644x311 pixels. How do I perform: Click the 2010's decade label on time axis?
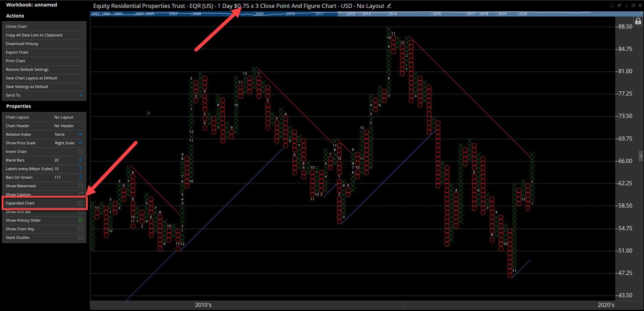click(203, 305)
